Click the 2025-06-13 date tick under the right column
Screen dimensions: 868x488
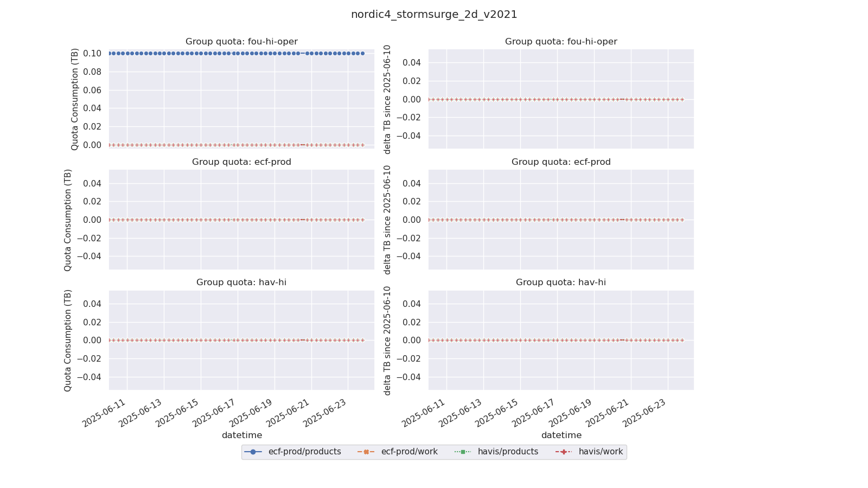pos(461,413)
